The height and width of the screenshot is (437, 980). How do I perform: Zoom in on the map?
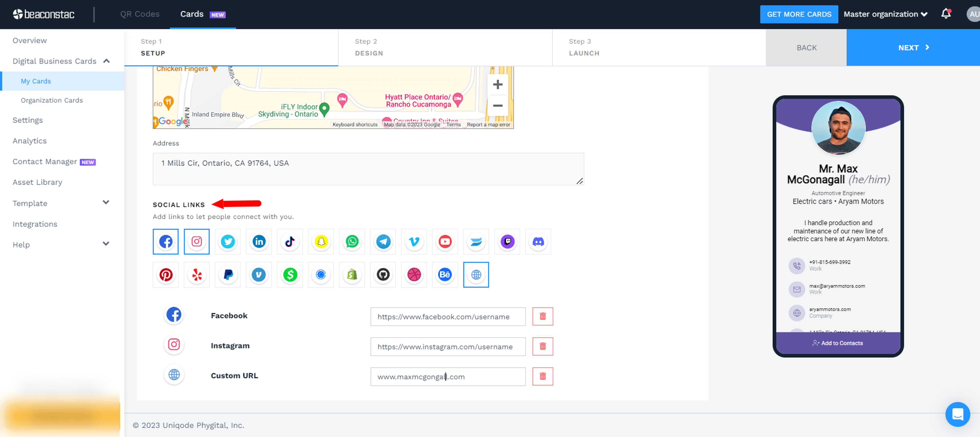click(498, 84)
